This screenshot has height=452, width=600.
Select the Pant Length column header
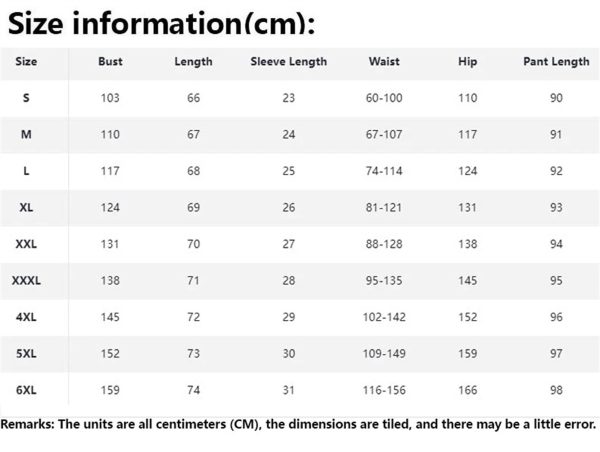coord(556,62)
